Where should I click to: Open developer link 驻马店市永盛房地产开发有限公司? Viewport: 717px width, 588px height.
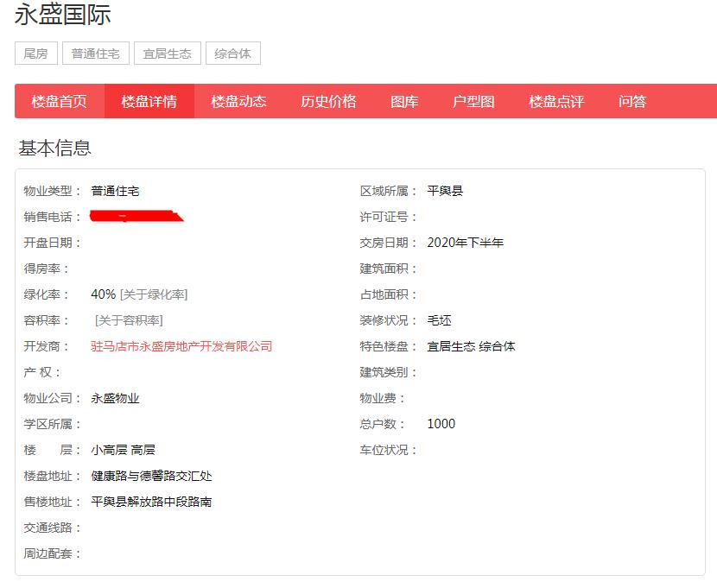point(181,346)
